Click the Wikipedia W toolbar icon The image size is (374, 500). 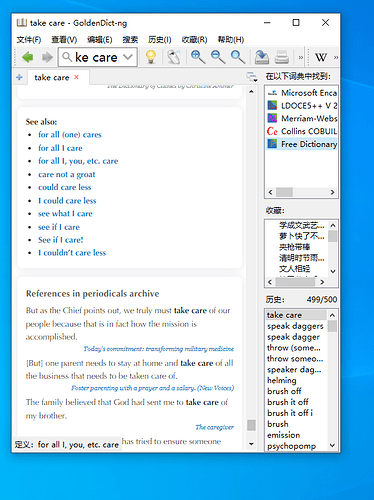coord(321,57)
